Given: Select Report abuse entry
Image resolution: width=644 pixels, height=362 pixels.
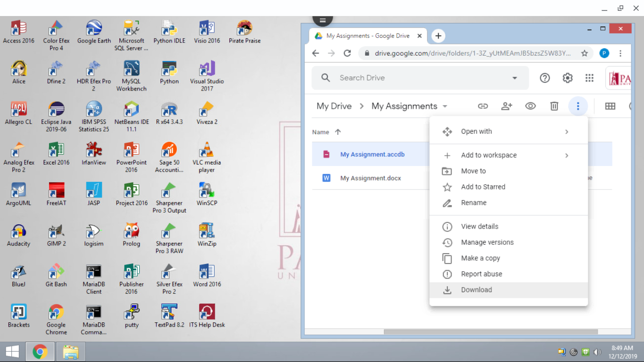Looking at the screenshot, I should [x=509, y=274].
